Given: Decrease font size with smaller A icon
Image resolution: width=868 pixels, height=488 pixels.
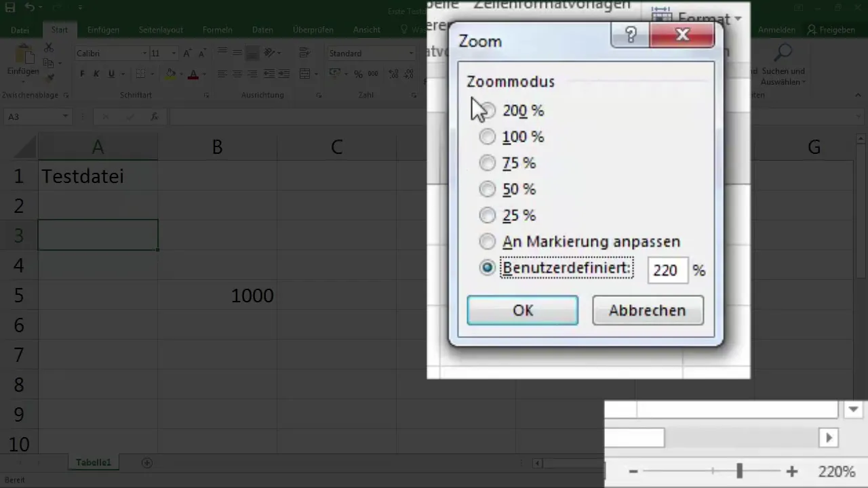Looking at the screenshot, I should point(201,53).
